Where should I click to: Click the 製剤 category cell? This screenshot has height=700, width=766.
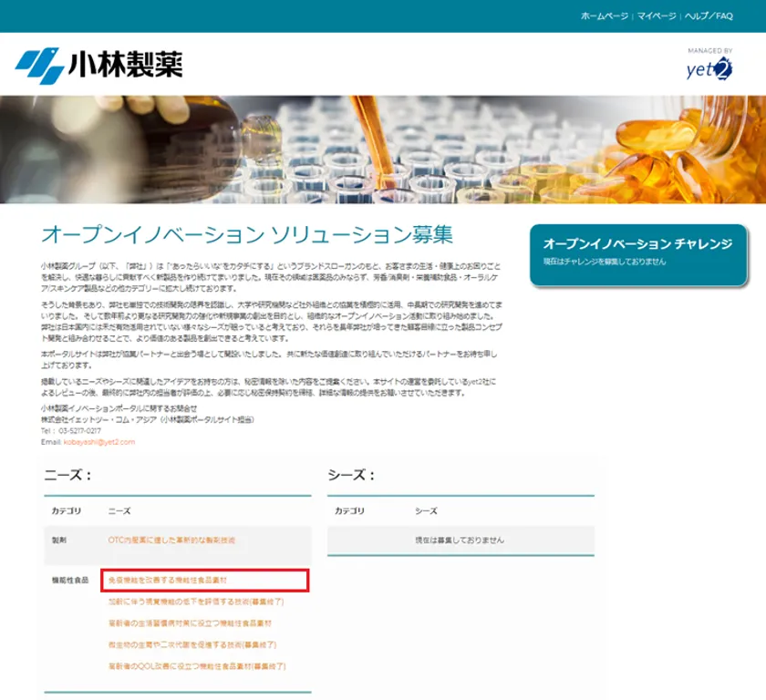[59, 540]
